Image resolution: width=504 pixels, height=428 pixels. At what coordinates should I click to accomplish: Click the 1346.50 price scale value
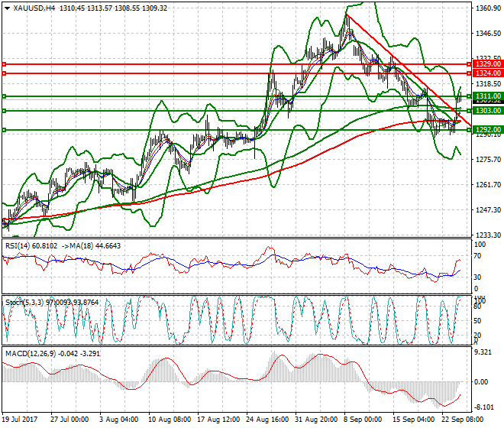488,33
